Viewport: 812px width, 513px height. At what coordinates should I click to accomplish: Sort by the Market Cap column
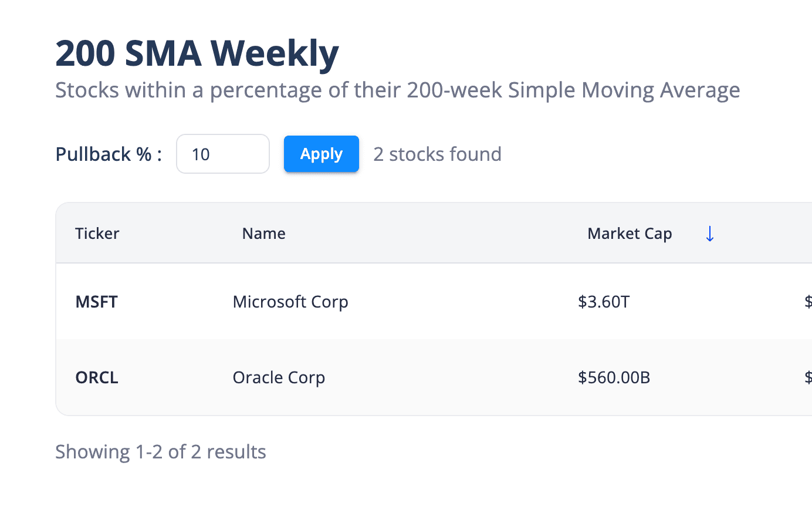[629, 233]
